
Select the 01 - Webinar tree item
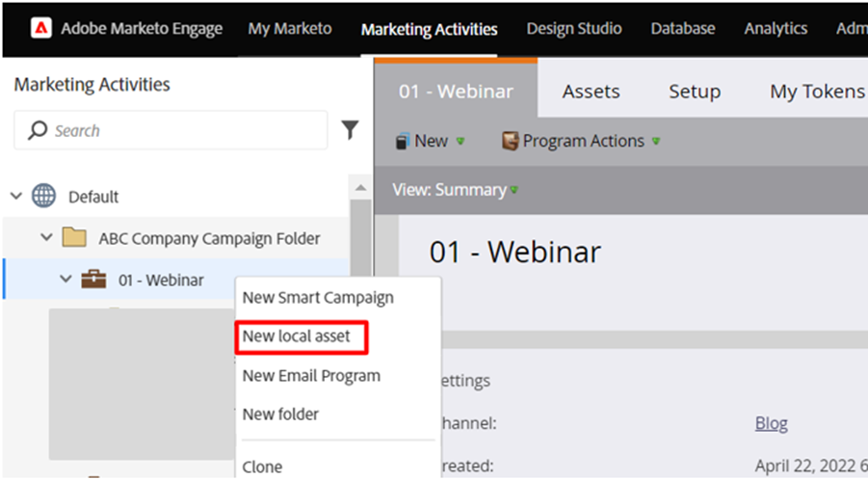click(161, 280)
